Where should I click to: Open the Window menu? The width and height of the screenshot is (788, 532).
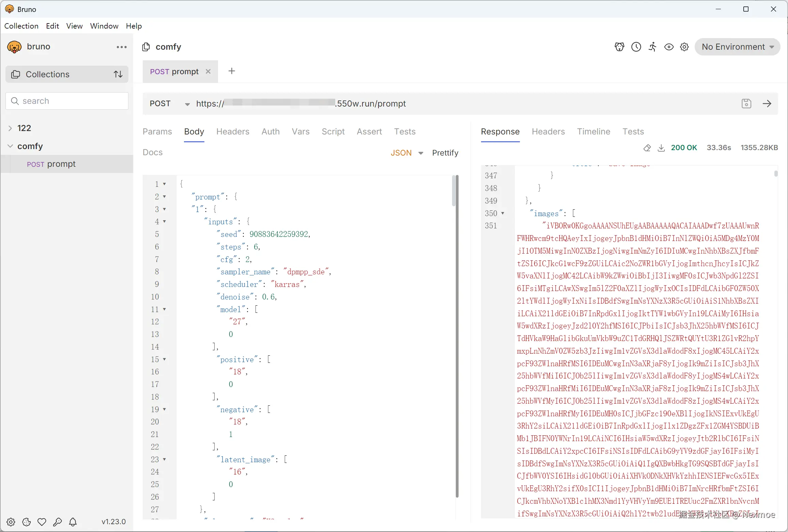click(x=104, y=26)
